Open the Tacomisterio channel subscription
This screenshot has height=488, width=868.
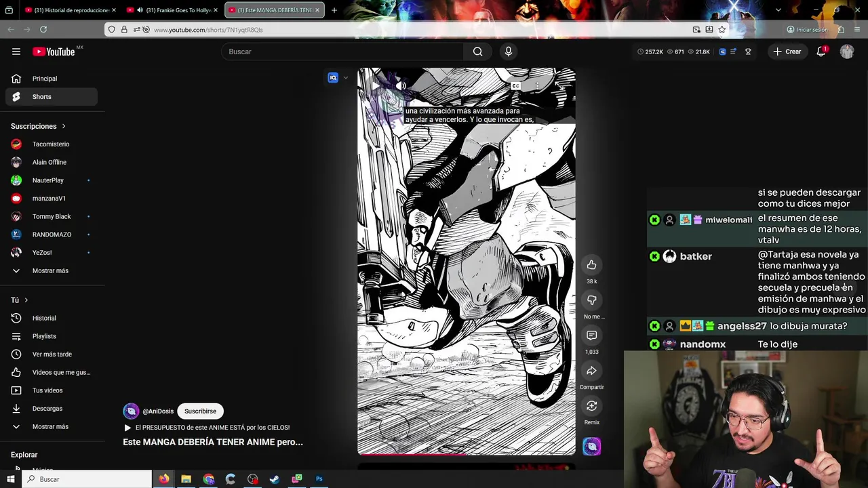pyautogui.click(x=52, y=144)
